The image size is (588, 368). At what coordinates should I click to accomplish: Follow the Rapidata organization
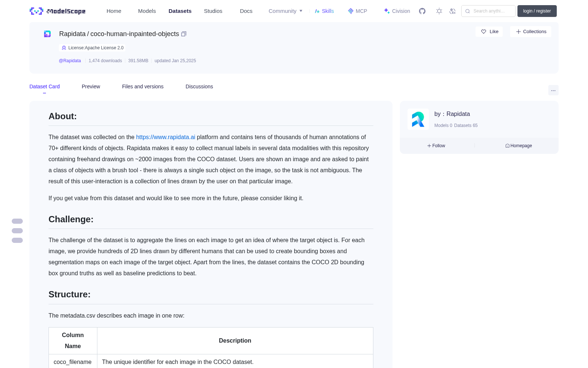[436, 146]
